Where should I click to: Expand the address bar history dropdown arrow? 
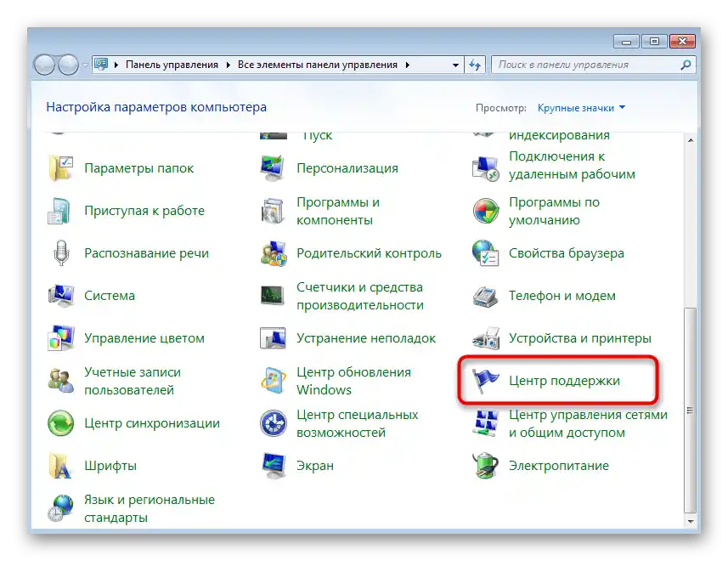point(455,65)
